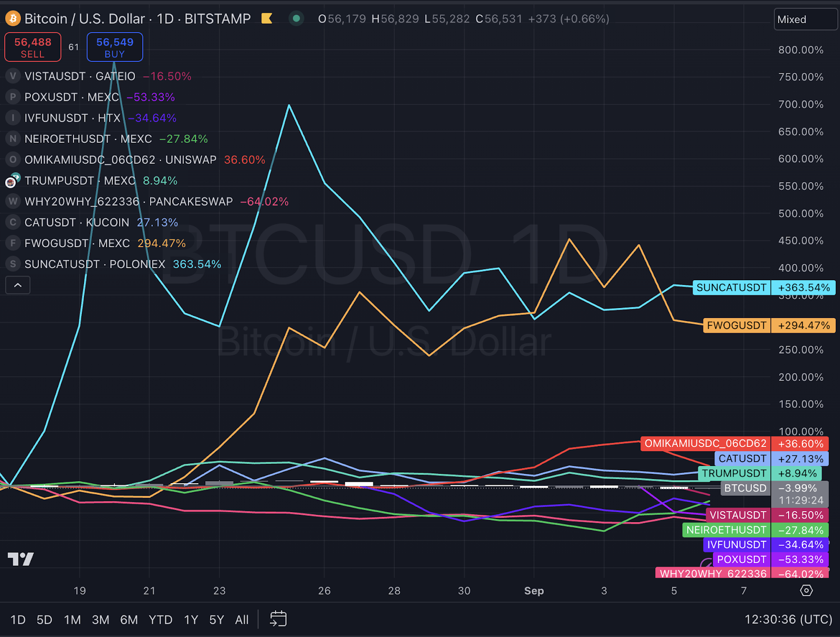840x637 pixels.
Task: Click the +373 (+0.66%) change value
Action: tap(569, 19)
